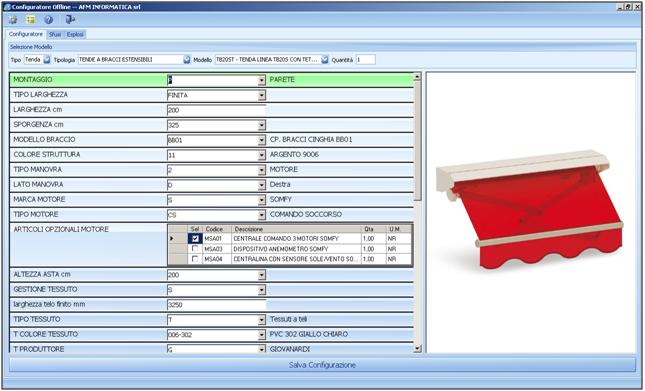Click the LARGHEZZA cm input field
This screenshot has width=645, height=391.
[x=216, y=110]
